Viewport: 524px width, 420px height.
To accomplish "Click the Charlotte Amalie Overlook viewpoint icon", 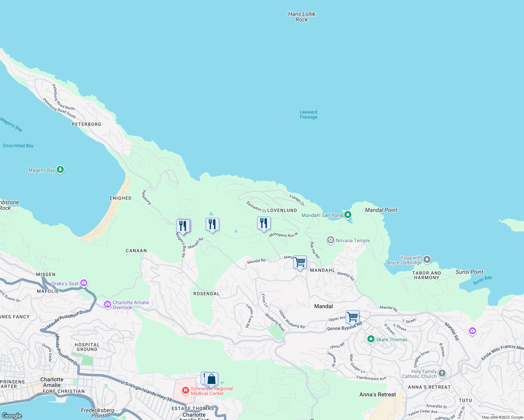I will click(107, 304).
